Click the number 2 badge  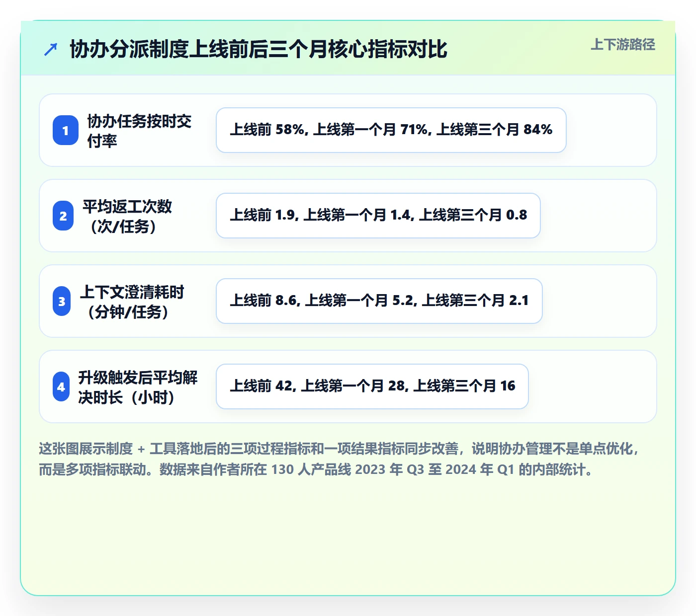[x=63, y=216]
